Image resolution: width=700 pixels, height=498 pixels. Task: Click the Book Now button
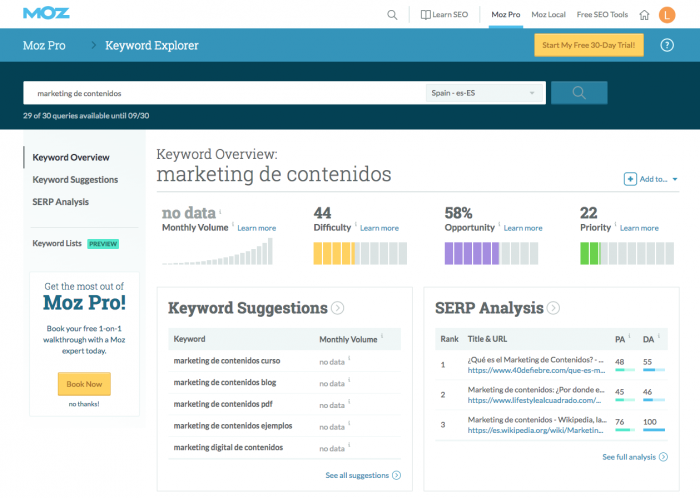pos(84,384)
